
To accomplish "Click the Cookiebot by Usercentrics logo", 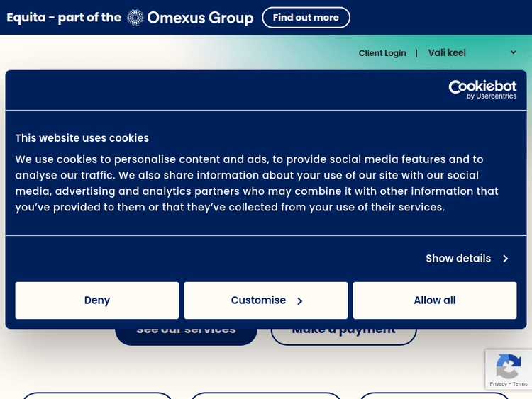I will 482,89.
